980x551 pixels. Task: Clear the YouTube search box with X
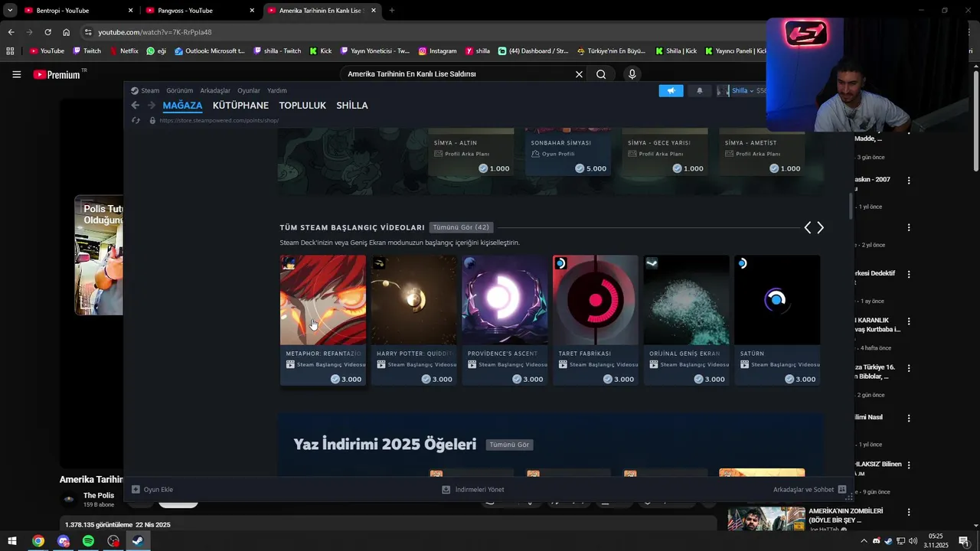point(579,74)
